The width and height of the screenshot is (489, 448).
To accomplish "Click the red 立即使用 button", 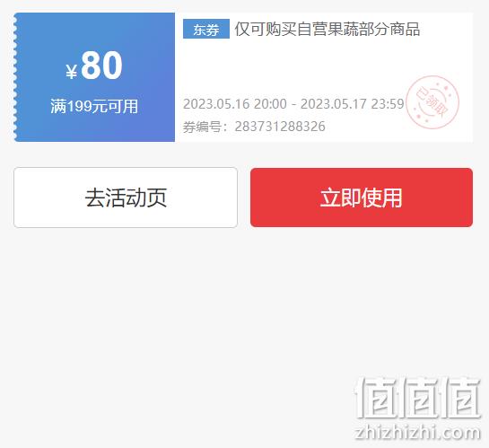I will pyautogui.click(x=362, y=198).
